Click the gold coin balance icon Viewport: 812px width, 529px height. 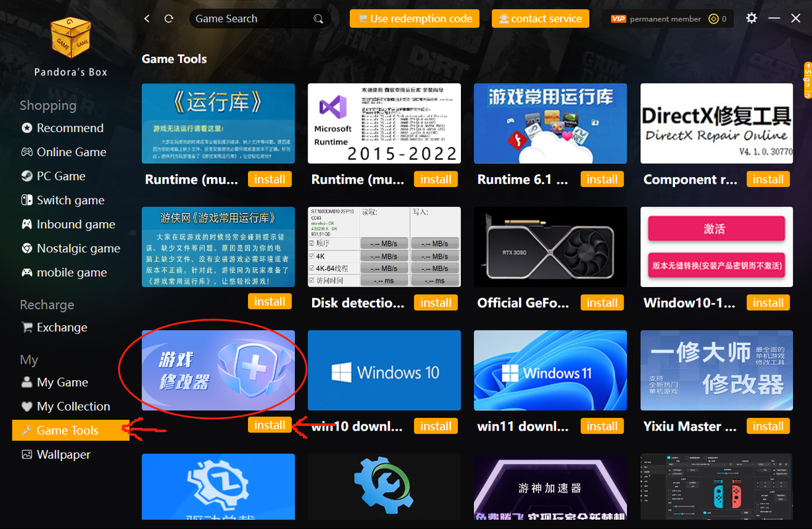click(713, 19)
